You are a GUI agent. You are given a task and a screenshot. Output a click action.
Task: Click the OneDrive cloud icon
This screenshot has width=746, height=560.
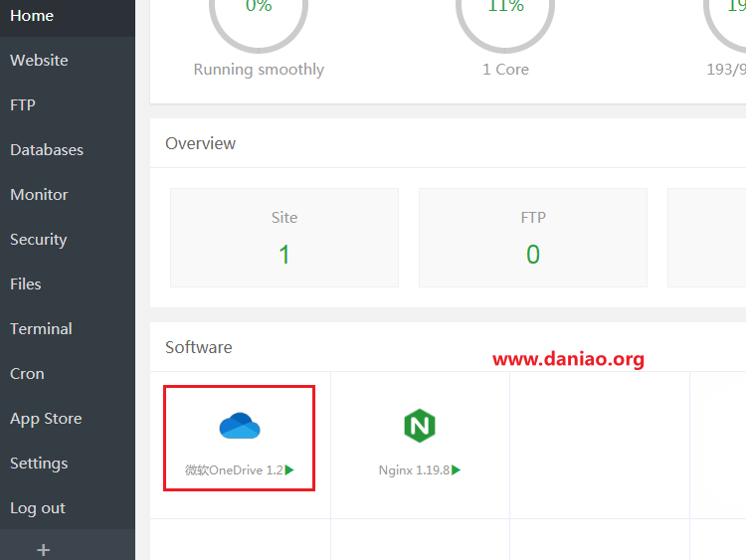click(x=240, y=426)
